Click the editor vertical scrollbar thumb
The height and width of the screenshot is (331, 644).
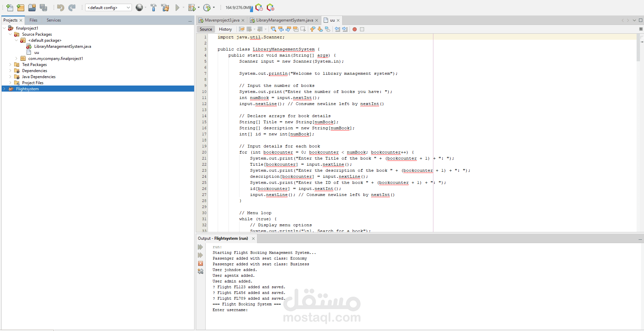pos(639,48)
